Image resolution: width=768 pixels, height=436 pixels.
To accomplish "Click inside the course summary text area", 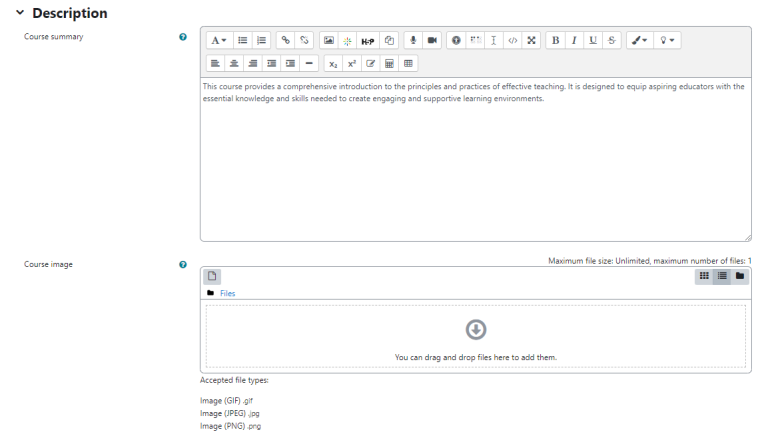I will (x=476, y=159).
